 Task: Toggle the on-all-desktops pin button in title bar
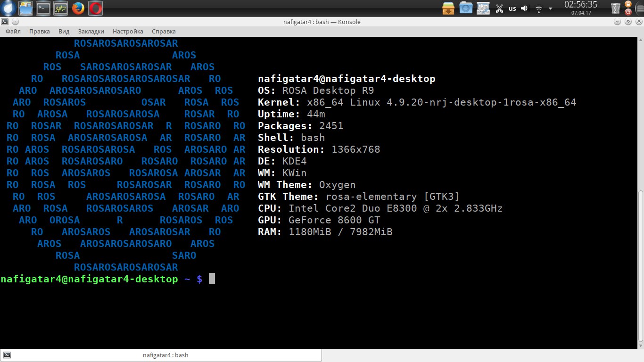click(15, 22)
